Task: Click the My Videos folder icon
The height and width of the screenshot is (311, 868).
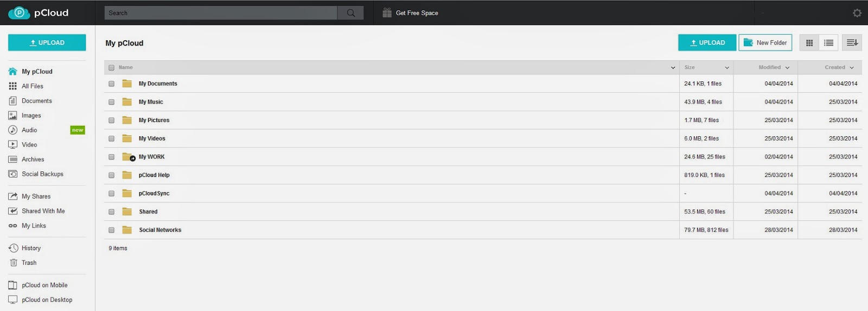Action: pyautogui.click(x=127, y=138)
